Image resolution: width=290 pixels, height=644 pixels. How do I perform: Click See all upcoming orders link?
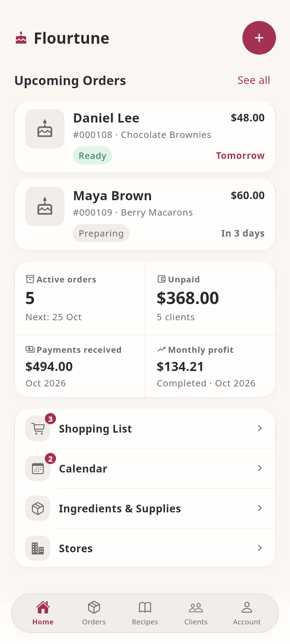254,80
